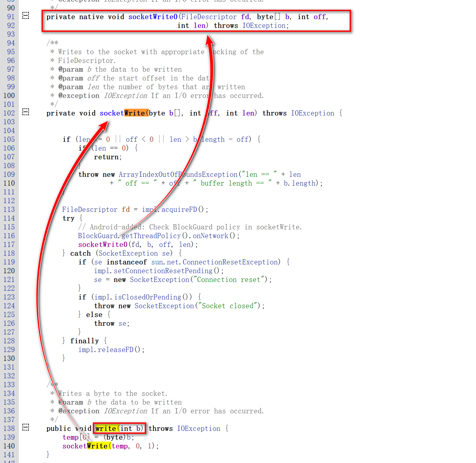Click the FileDescriptor fd parameter on line 91
The width and height of the screenshot is (476, 463).
(215, 17)
